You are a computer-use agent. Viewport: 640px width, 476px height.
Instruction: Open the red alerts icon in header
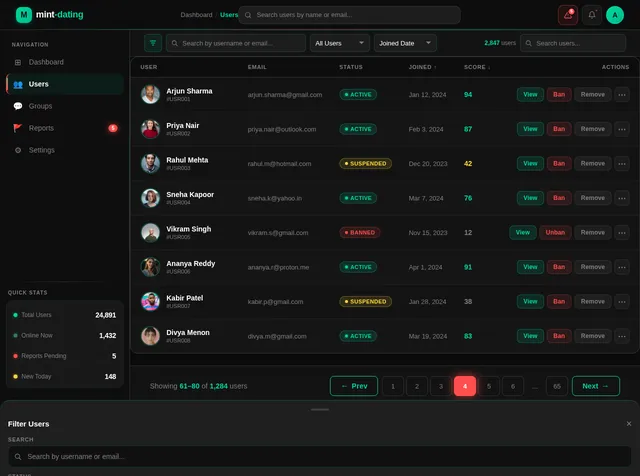[568, 15]
